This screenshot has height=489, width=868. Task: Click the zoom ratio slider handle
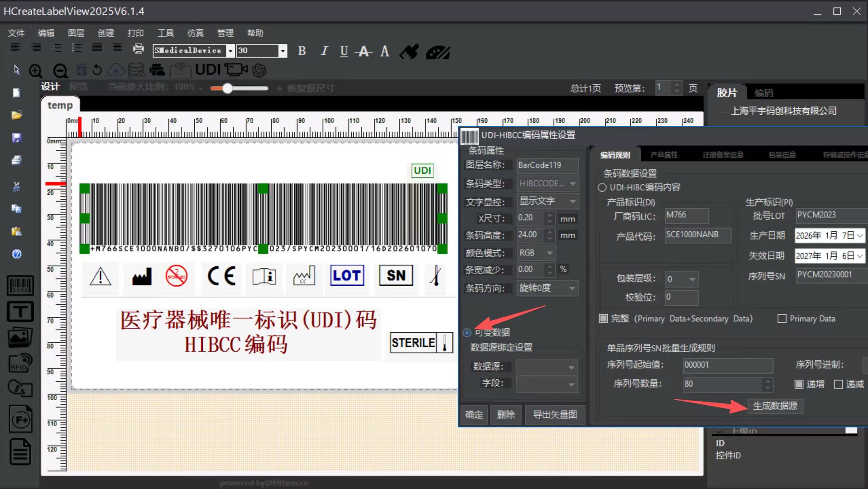227,88
